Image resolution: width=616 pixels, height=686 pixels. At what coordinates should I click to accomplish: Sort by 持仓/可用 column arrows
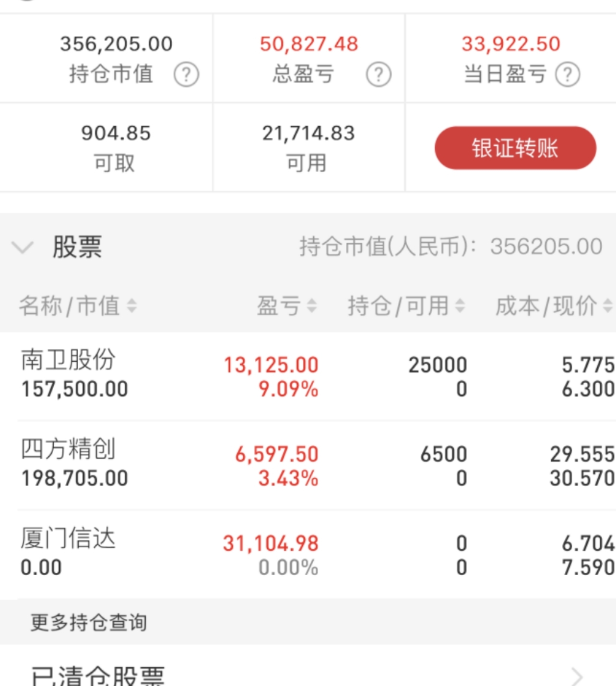(x=460, y=306)
